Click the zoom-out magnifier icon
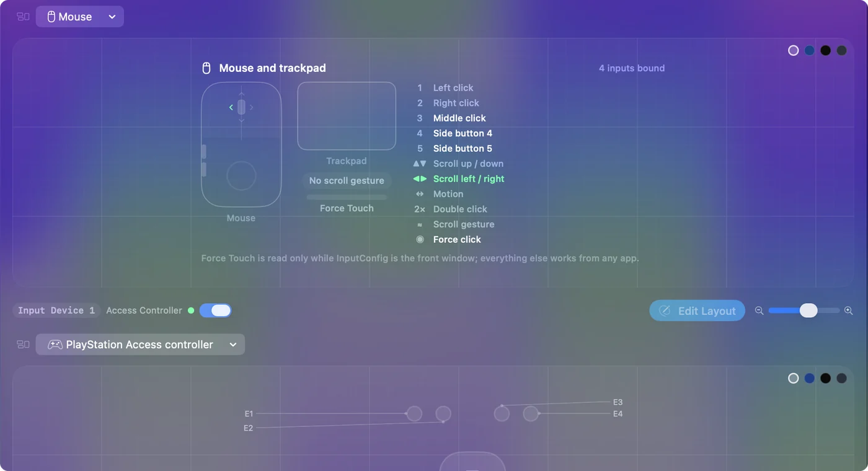868x471 pixels. coord(759,310)
